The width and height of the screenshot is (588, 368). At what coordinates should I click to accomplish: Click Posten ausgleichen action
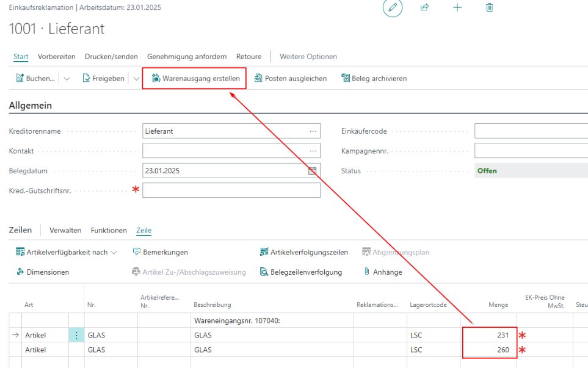[x=290, y=78]
